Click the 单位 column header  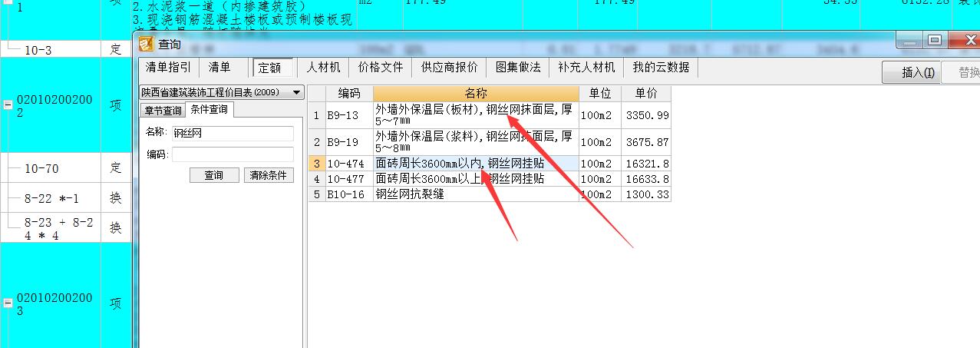click(x=600, y=93)
